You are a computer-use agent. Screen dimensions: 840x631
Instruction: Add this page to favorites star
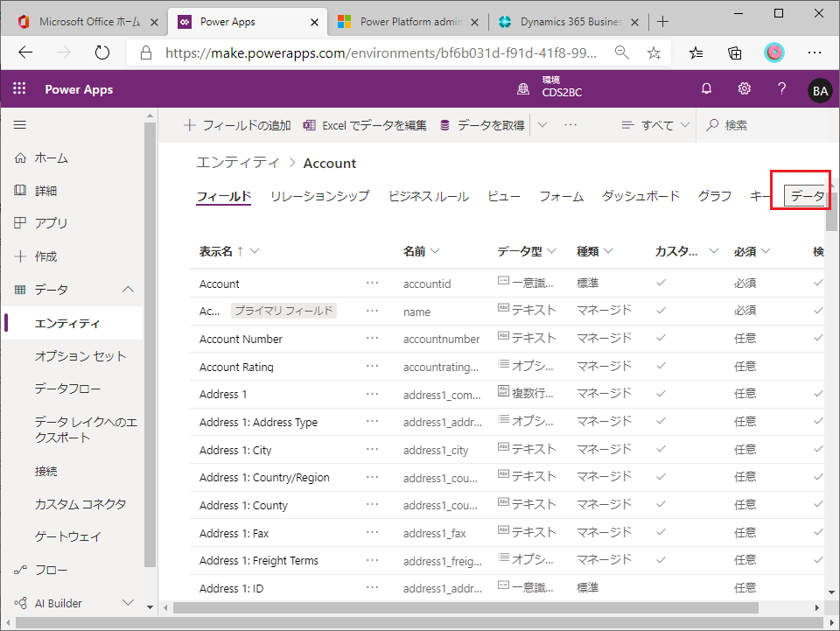[654, 53]
